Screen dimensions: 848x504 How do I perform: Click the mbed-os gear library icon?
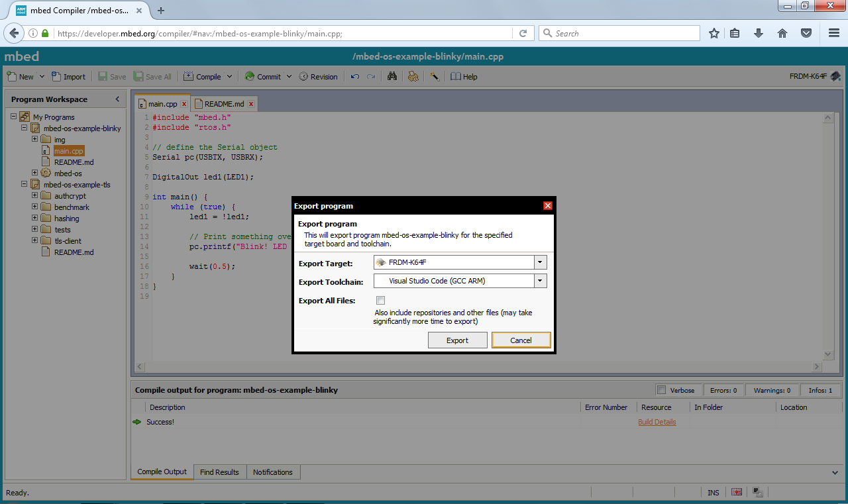click(x=46, y=173)
